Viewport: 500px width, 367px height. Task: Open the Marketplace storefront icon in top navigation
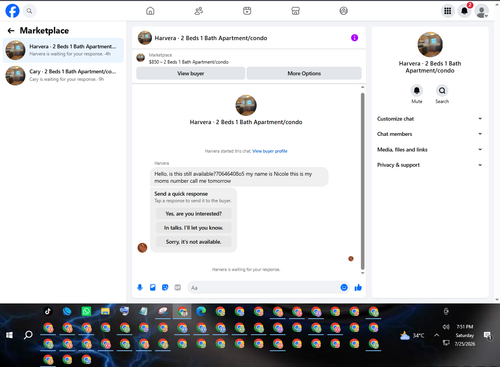point(295,11)
